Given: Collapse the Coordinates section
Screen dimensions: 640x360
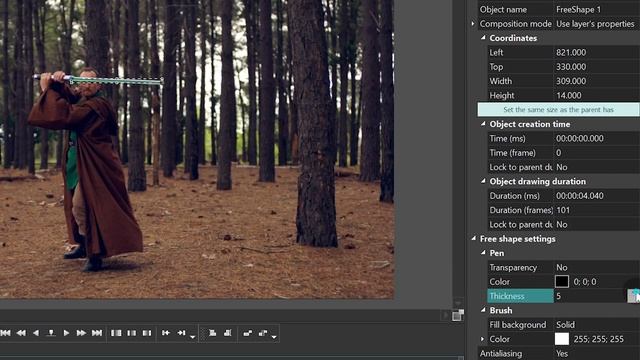Looking at the screenshot, I should click(x=483, y=38).
